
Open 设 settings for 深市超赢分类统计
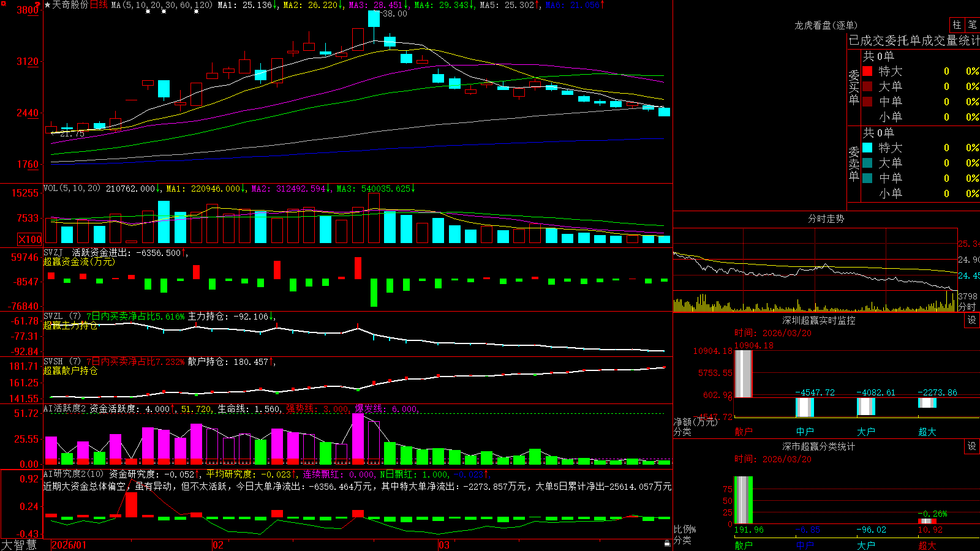click(972, 446)
